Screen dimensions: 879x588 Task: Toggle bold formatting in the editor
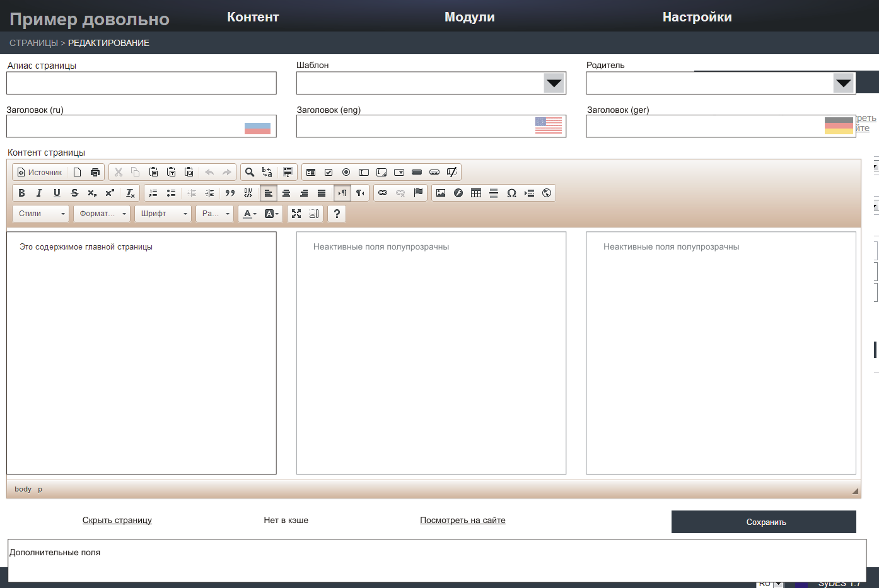[21, 193]
